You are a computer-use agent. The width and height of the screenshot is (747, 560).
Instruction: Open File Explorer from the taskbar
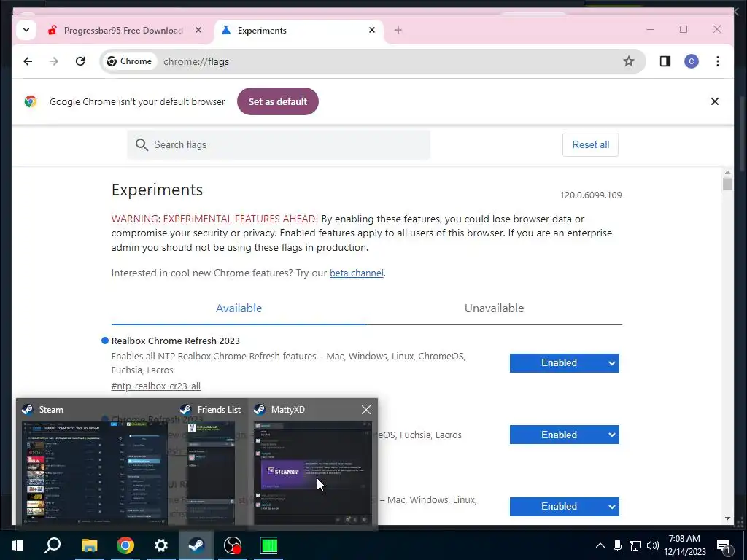(89, 545)
